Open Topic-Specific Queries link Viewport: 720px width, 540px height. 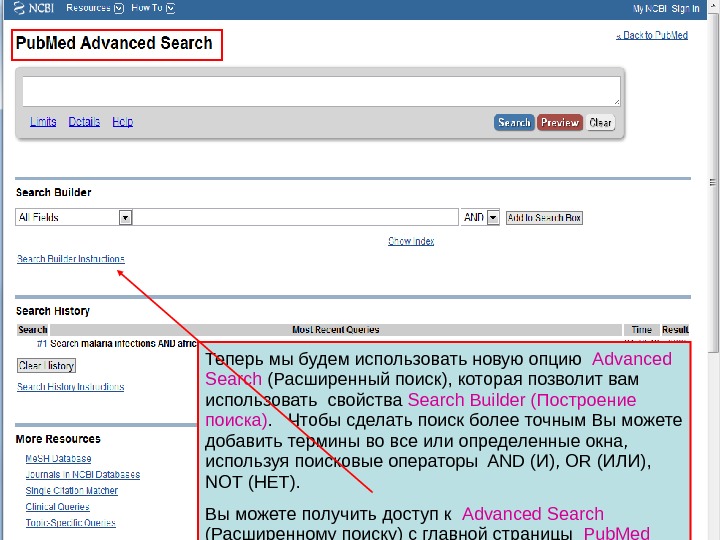pyautogui.click(x=70, y=523)
